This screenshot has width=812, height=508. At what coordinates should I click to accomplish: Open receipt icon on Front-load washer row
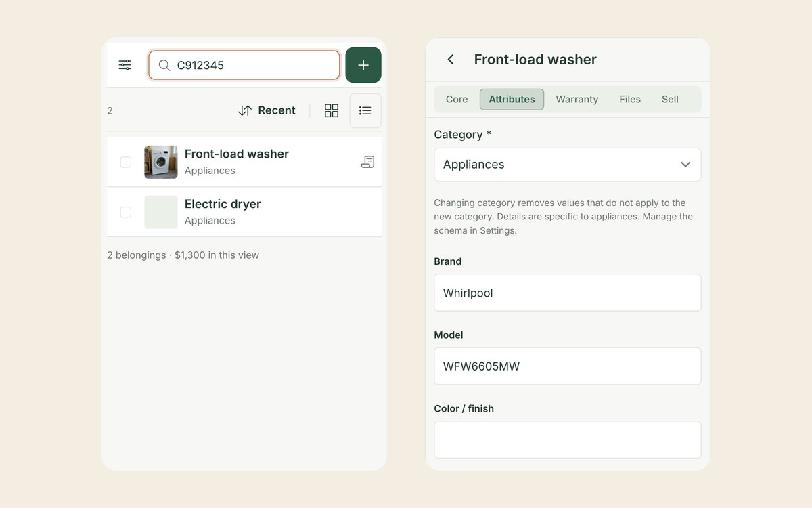click(367, 162)
